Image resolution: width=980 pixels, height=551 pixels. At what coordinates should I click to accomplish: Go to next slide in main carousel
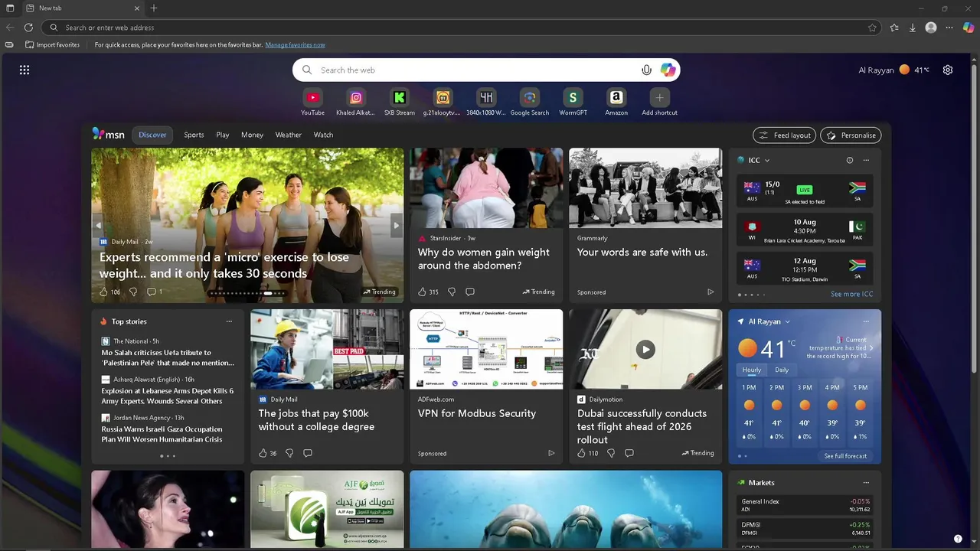[x=396, y=225]
